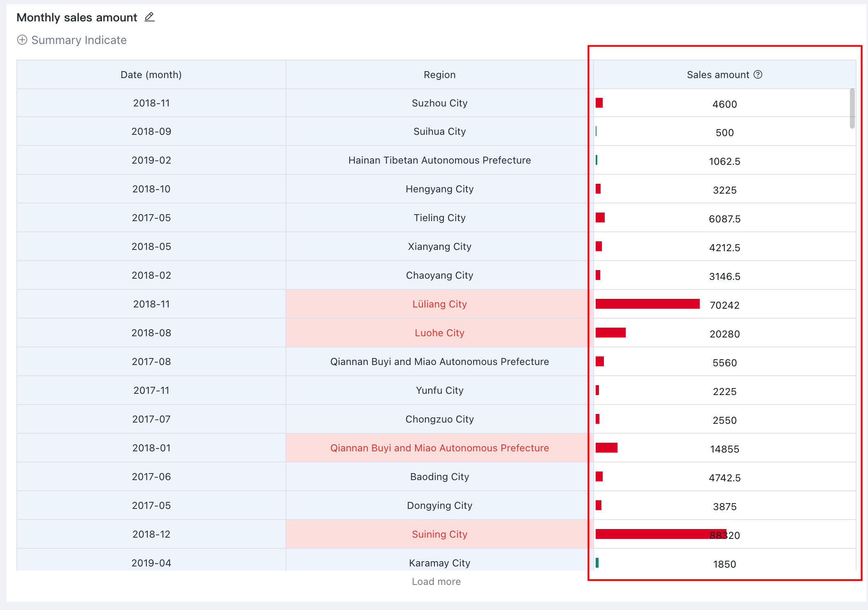
Task: Select the Suzhou City region cell
Action: [x=439, y=103]
